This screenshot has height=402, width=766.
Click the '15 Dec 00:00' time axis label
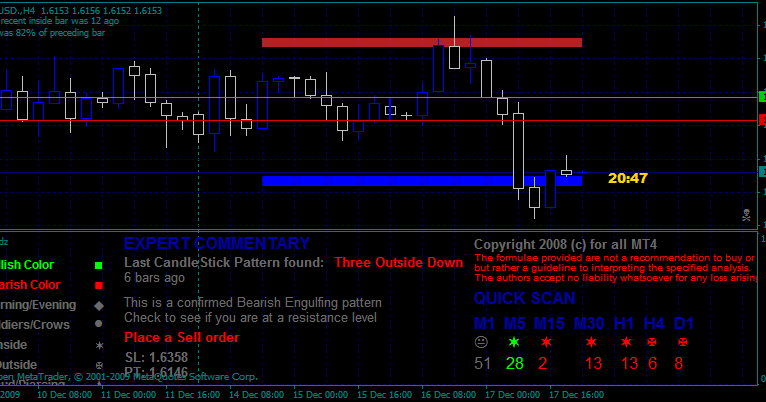point(320,395)
